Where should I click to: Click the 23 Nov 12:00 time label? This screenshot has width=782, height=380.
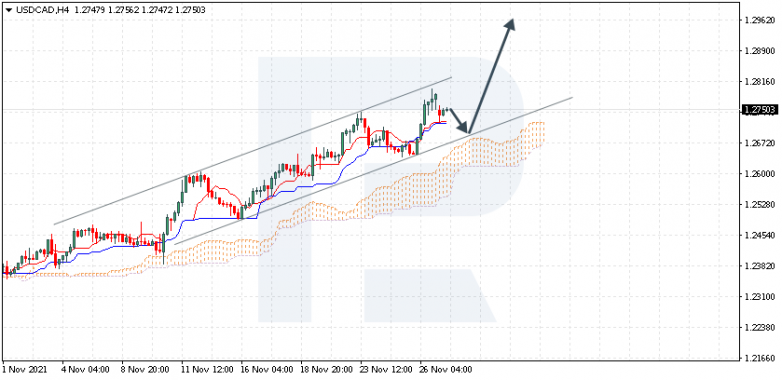click(386, 370)
